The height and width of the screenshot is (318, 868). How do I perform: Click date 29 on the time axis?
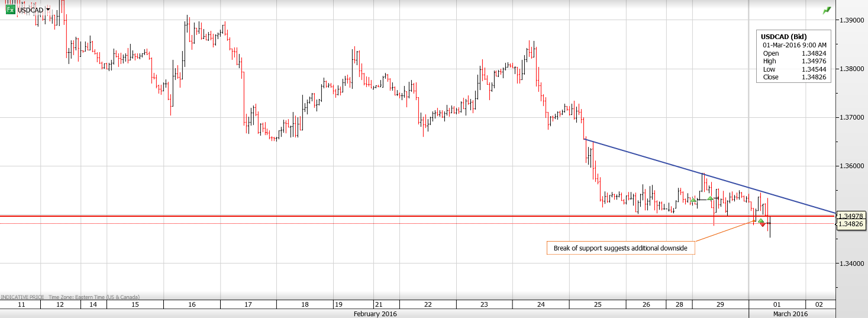coord(720,304)
